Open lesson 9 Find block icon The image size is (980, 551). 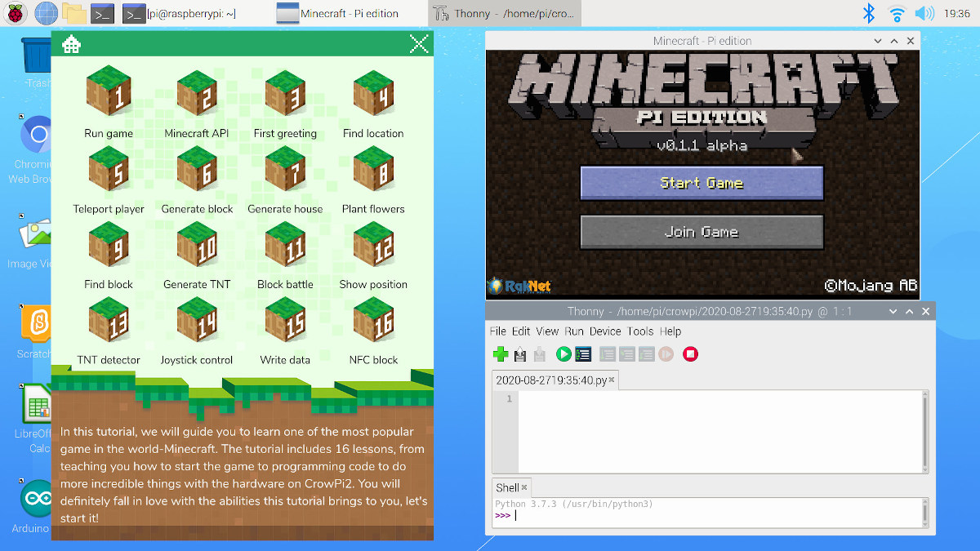(109, 245)
